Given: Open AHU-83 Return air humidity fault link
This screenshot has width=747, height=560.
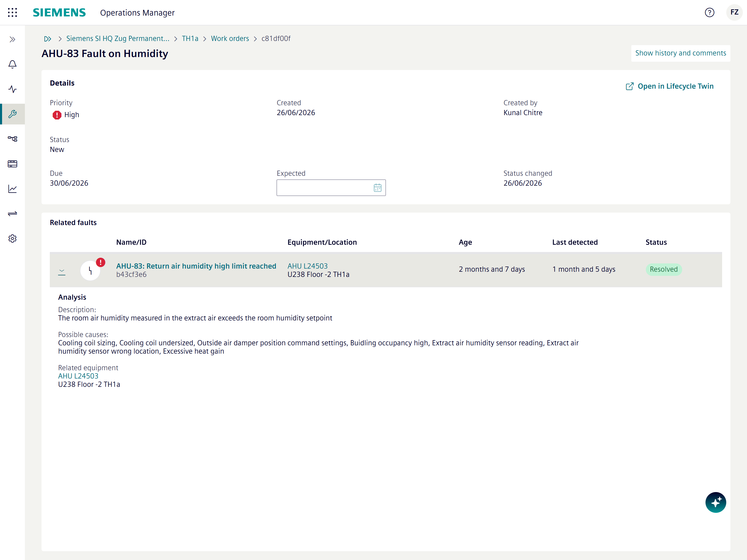Looking at the screenshot, I should 196,266.
